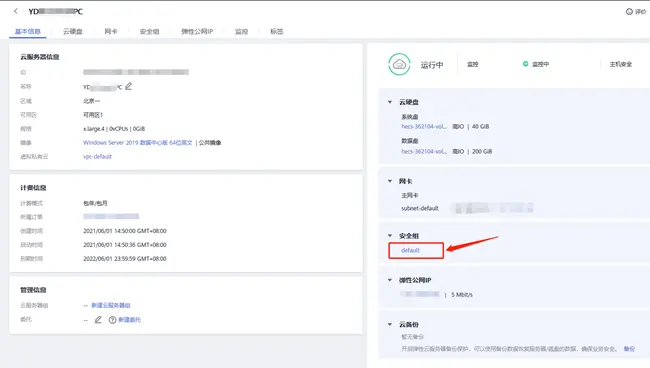Click the 5 Mbit/s bandwidth value
Image resolution: width=650 pixels, height=368 pixels.
[462, 295]
